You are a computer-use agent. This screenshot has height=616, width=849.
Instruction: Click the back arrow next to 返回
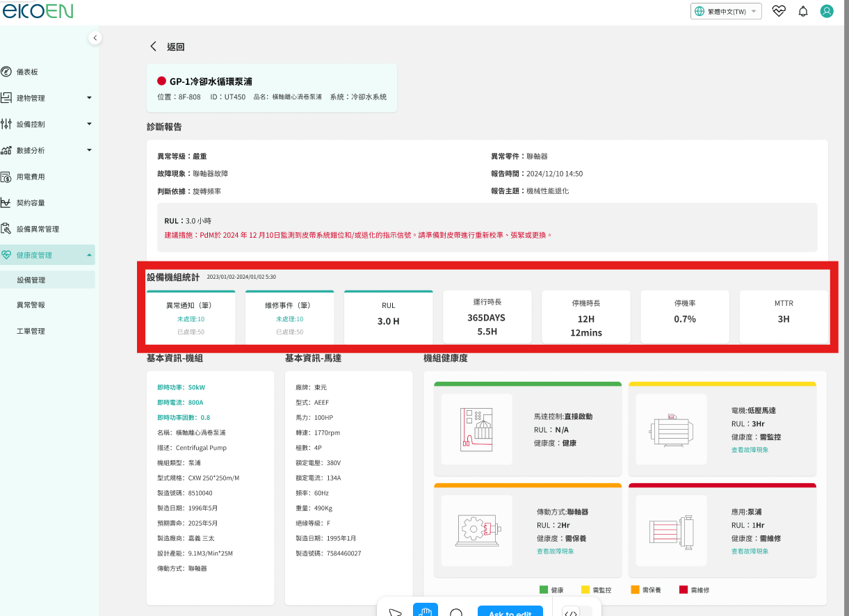coord(154,47)
